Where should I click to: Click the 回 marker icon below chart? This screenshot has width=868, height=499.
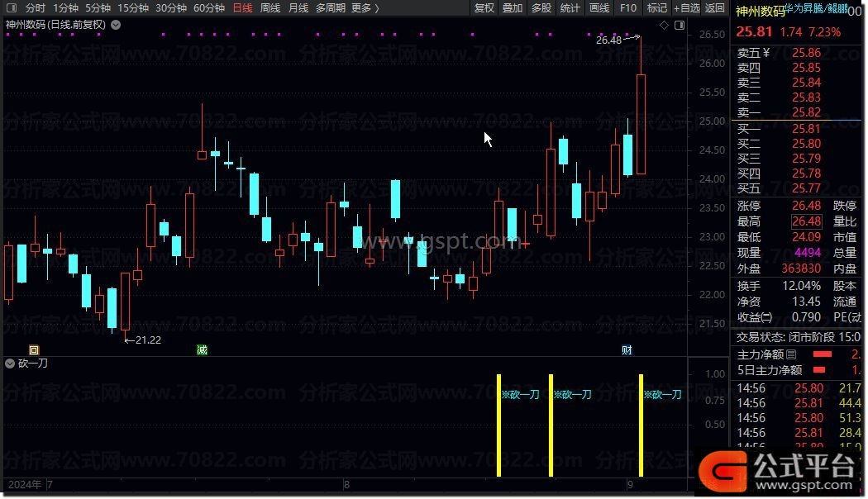point(34,349)
